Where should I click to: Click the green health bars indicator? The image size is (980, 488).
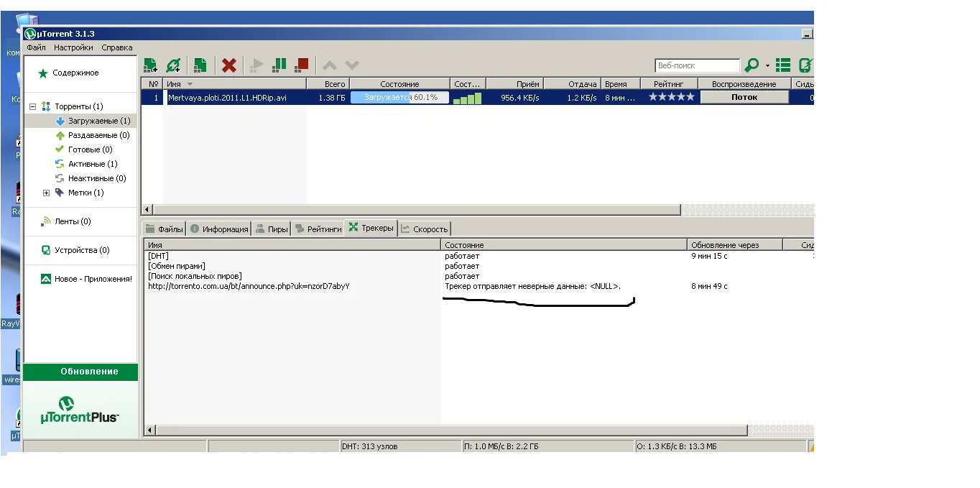(468, 98)
